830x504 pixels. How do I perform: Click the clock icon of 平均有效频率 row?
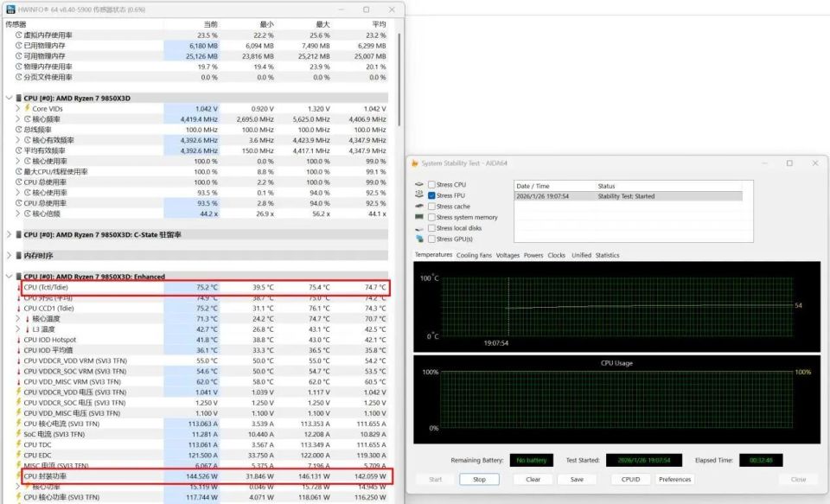[18, 150]
